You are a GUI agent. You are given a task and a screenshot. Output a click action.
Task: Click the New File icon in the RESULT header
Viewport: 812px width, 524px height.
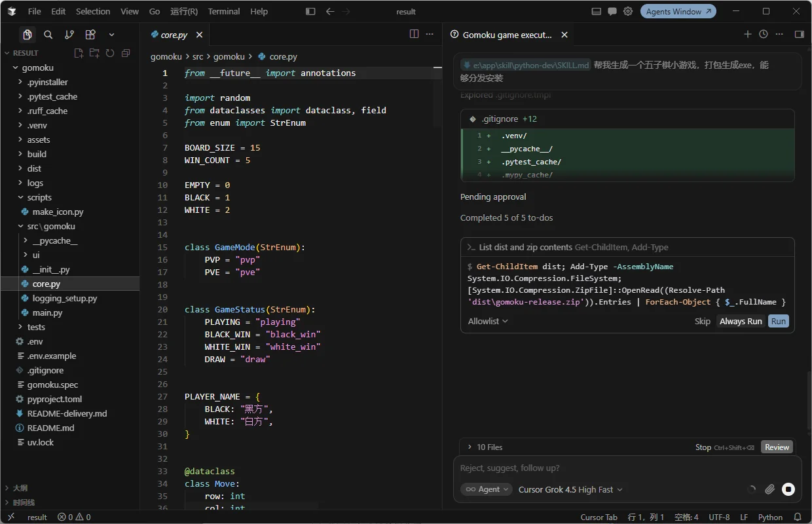(x=79, y=53)
